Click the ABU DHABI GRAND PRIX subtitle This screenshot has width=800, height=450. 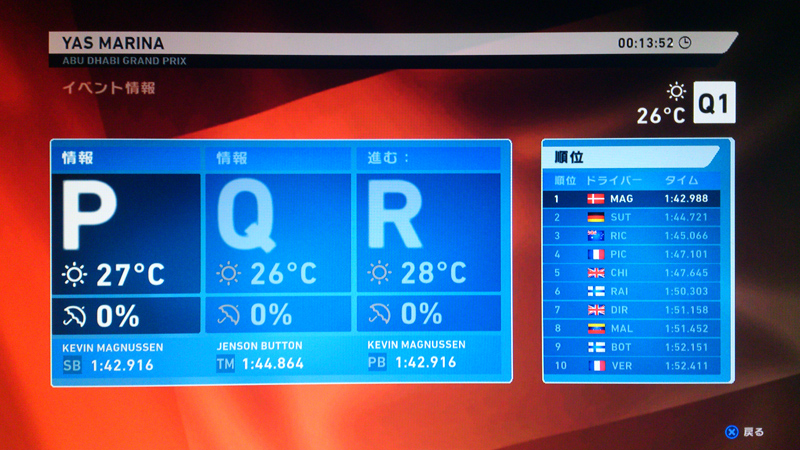(124, 61)
